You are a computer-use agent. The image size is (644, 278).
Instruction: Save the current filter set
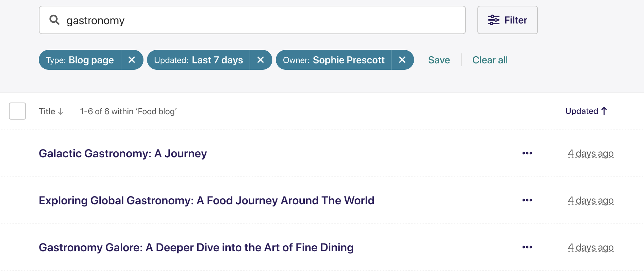pos(439,60)
